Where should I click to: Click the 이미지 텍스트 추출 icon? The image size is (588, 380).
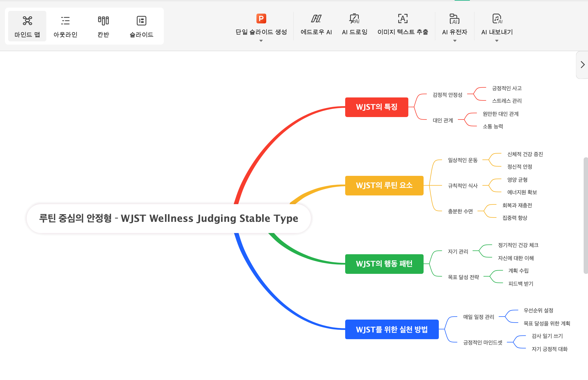point(403,19)
